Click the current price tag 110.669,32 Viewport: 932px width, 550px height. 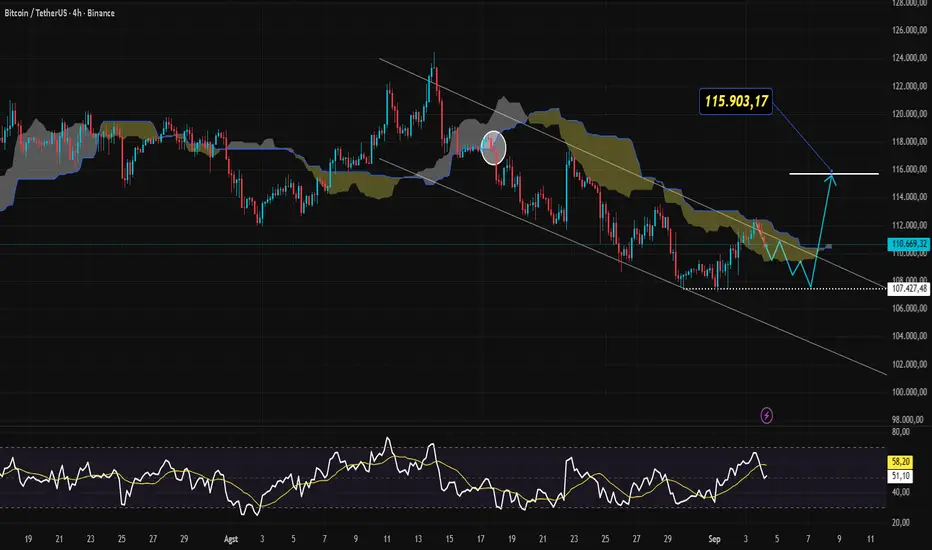(909, 244)
